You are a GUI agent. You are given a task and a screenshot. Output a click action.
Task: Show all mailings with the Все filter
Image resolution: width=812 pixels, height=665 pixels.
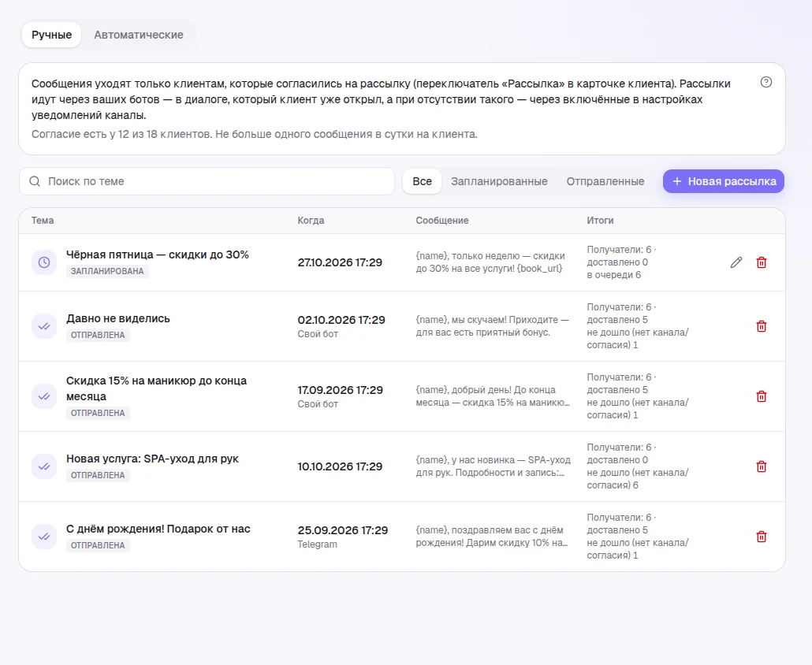point(422,181)
